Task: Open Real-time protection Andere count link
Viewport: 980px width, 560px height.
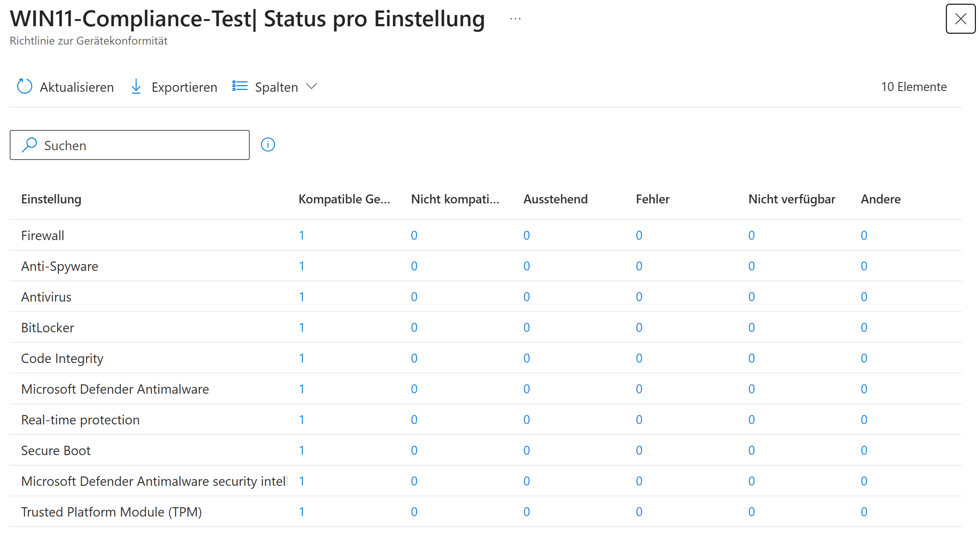Action: pos(863,419)
